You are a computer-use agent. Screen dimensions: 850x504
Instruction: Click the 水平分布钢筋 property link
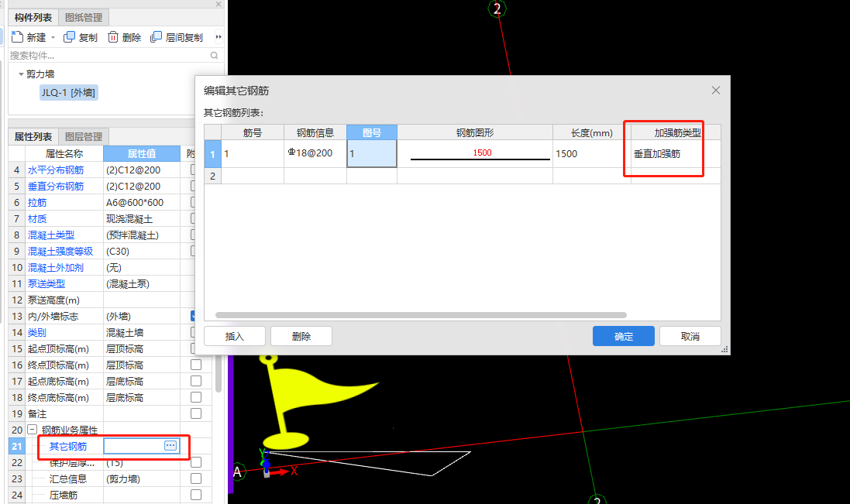click(56, 170)
